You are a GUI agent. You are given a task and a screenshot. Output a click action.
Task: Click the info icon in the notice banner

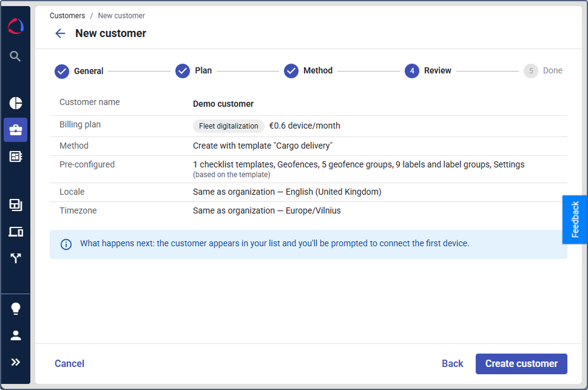tap(66, 244)
